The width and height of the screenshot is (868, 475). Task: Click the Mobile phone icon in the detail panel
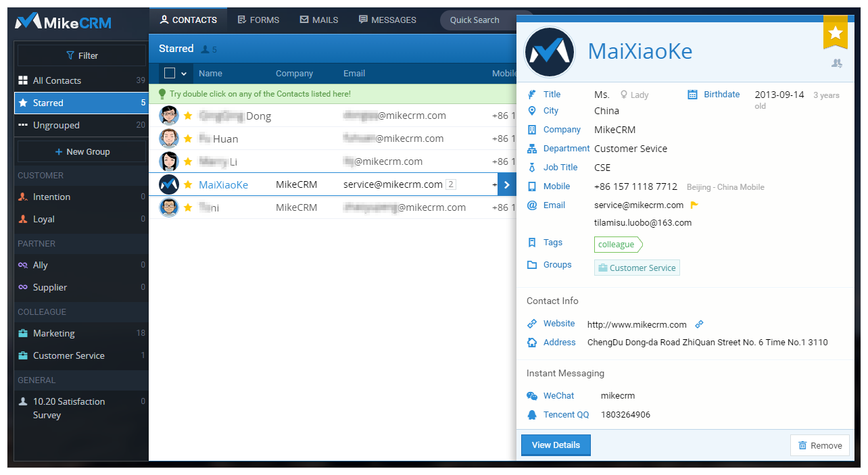pos(532,186)
